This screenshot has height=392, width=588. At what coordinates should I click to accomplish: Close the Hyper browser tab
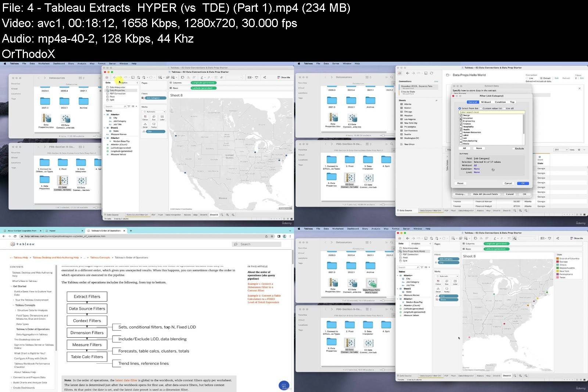pos(82,231)
